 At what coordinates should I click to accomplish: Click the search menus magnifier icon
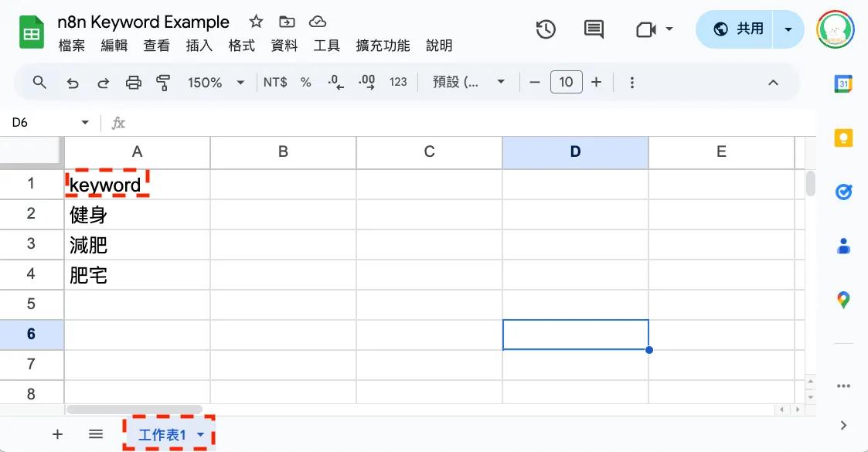[x=39, y=83]
